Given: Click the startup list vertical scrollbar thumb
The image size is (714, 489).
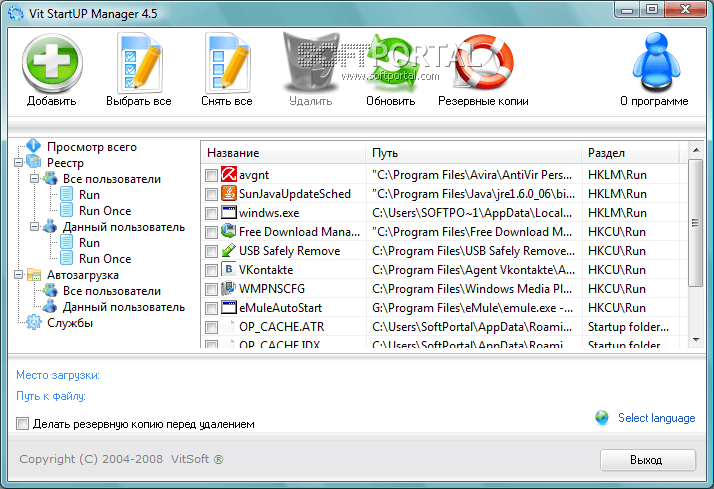Looking at the screenshot, I should pos(695,223).
